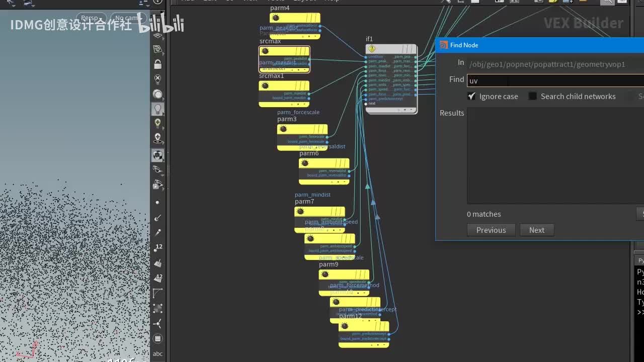Click inside the empty Results list box
The image size is (644, 362).
[555, 155]
